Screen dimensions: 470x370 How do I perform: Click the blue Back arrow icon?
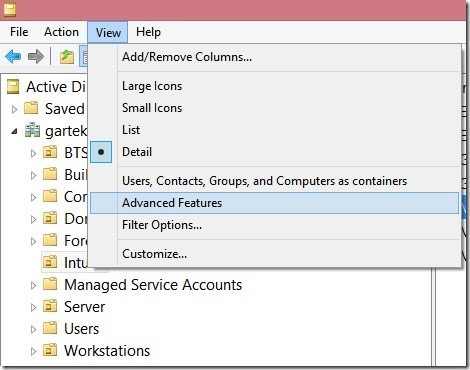[x=13, y=56]
